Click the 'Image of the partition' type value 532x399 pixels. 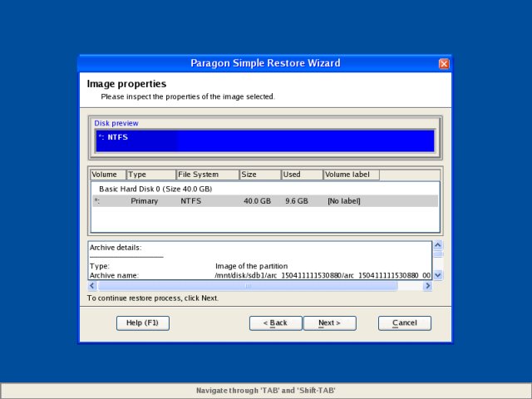pos(251,266)
